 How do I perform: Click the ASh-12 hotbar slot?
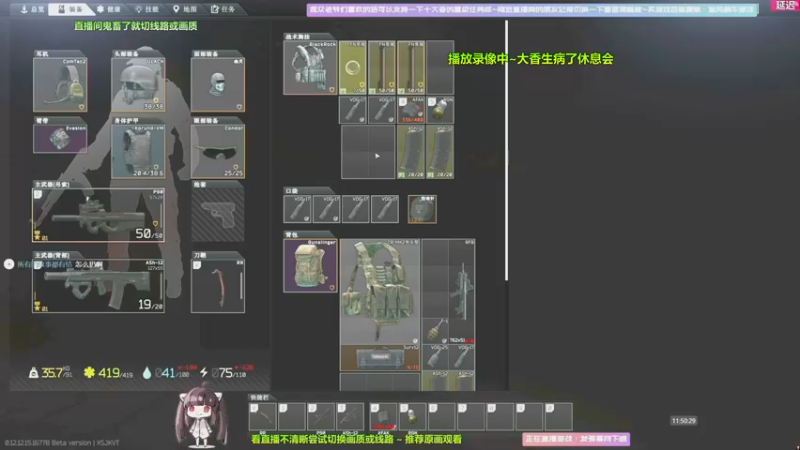(x=350, y=417)
